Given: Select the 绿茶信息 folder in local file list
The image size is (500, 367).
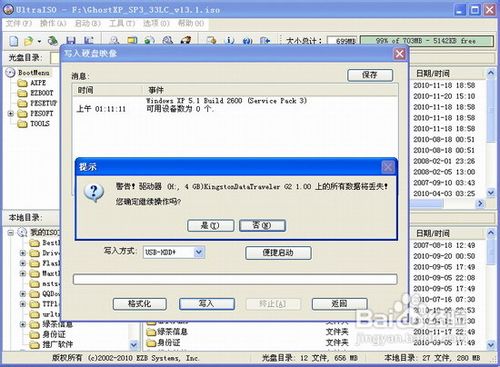Looking at the screenshot, I should (172, 332).
